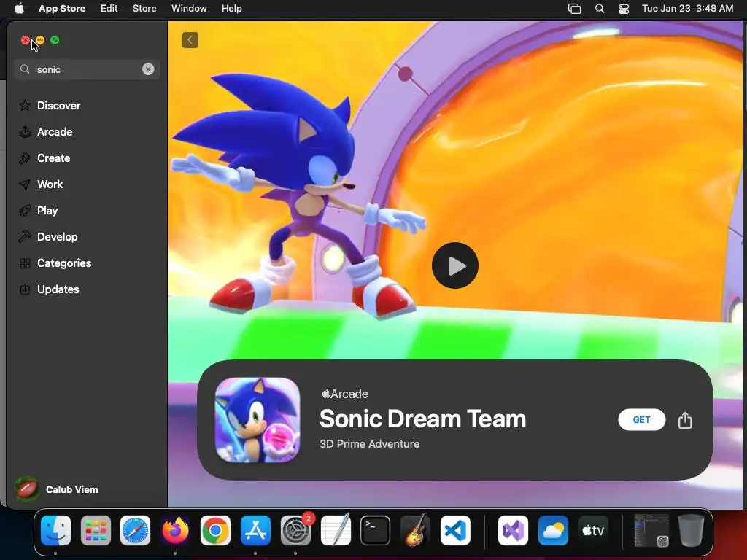Screen dimensions: 747x560
Task: Click the minimized window thumbnail in Dock
Action: (651, 530)
